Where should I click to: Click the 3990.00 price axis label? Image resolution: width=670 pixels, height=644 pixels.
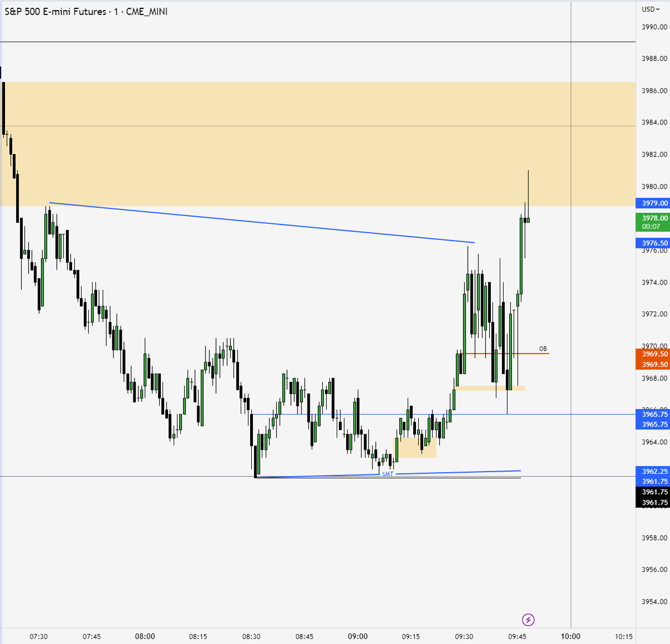[654, 27]
